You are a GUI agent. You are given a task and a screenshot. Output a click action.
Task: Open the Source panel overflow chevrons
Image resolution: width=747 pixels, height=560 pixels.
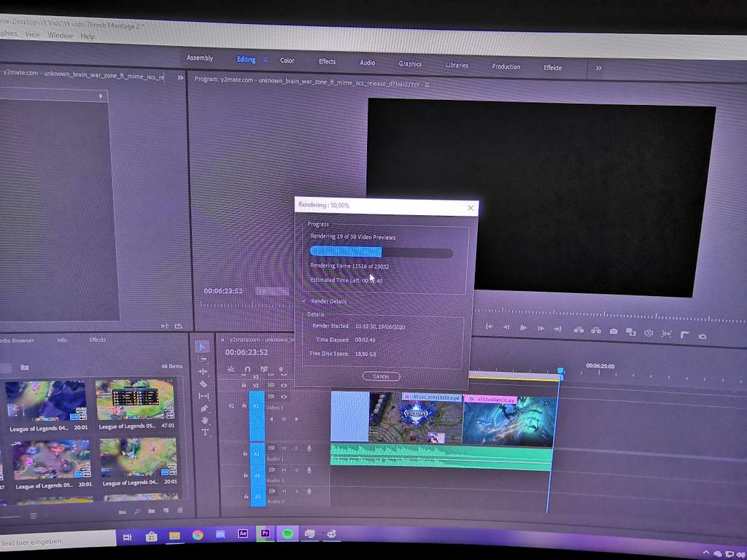click(181, 77)
